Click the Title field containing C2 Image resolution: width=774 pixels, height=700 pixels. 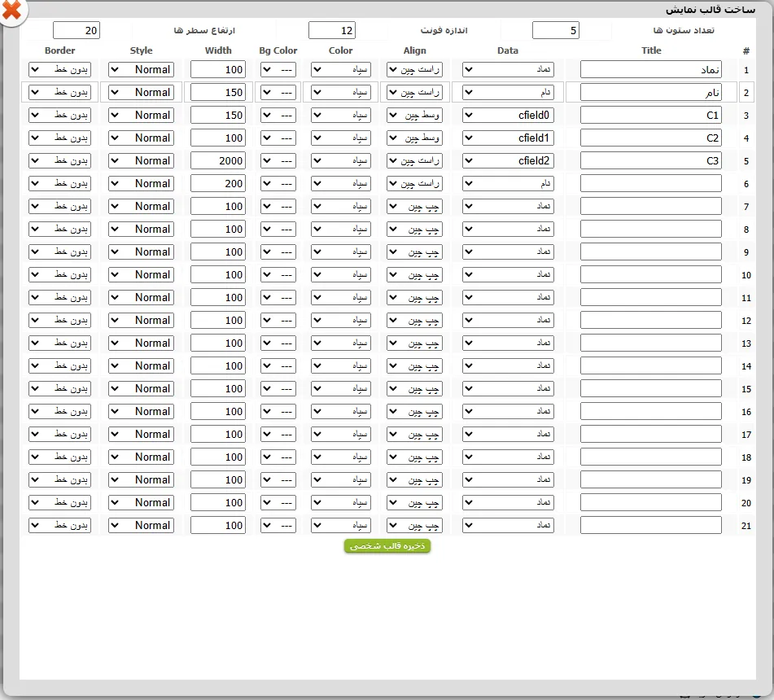click(x=651, y=138)
